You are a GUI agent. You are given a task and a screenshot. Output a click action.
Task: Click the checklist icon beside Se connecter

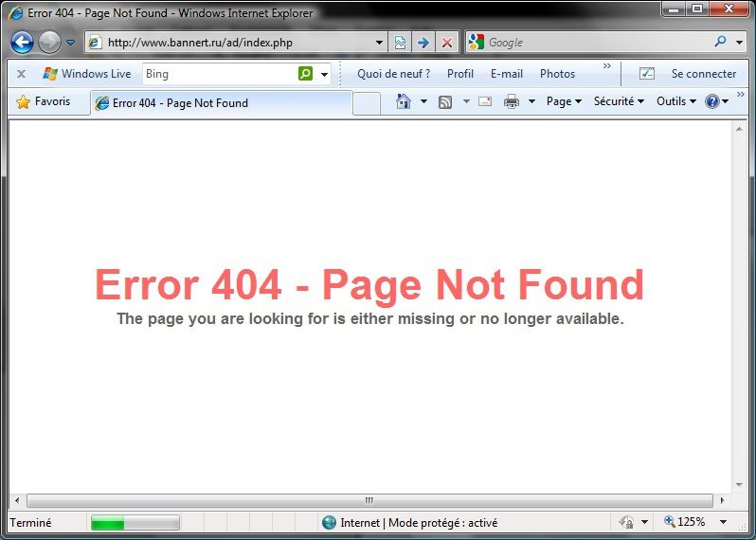coord(646,74)
